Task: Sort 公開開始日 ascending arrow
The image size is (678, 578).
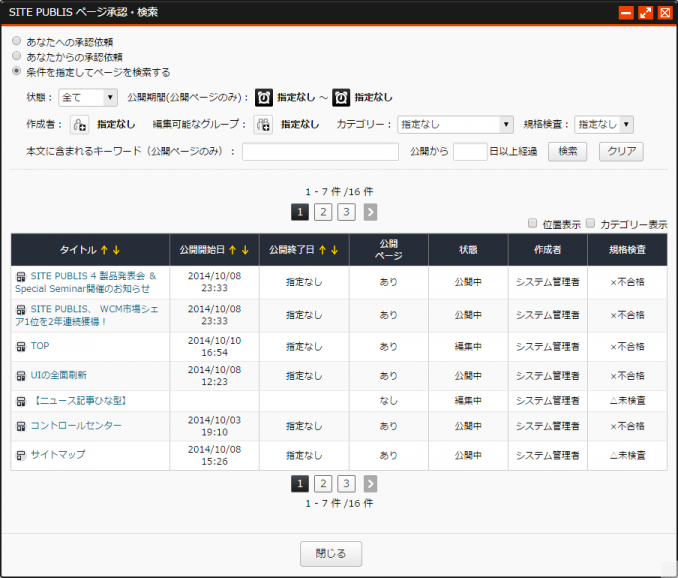Action: (233, 250)
